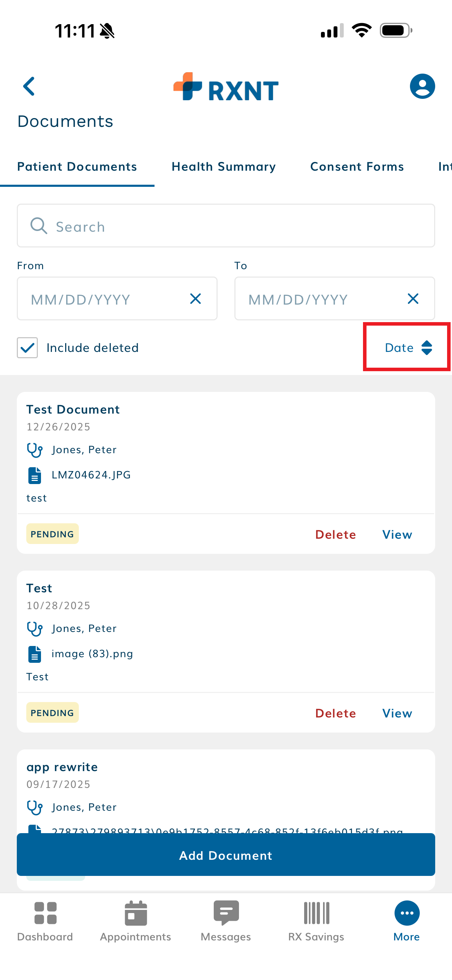The height and width of the screenshot is (980, 452).
Task: Toggle the Date sort order
Action: [x=408, y=348]
